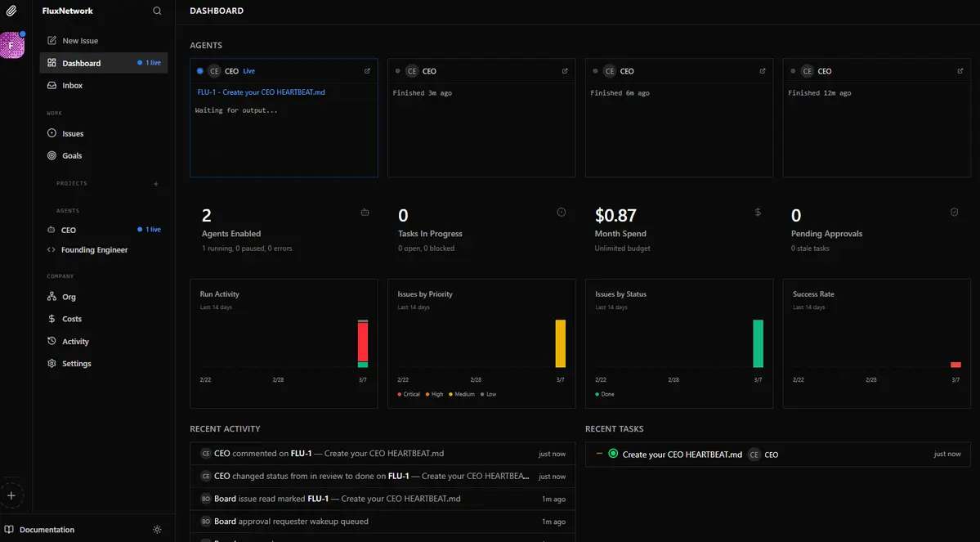Click the priority dash icon on recent task
The image size is (980, 542).
click(599, 454)
